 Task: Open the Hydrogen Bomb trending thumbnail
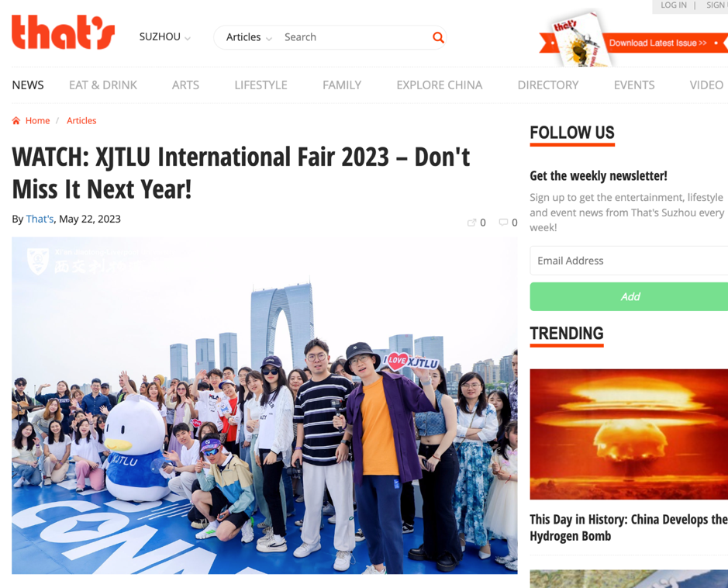(x=629, y=434)
